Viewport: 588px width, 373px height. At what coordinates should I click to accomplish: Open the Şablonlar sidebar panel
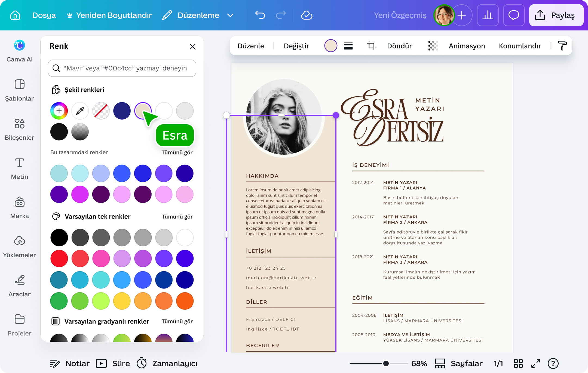pyautogui.click(x=20, y=90)
